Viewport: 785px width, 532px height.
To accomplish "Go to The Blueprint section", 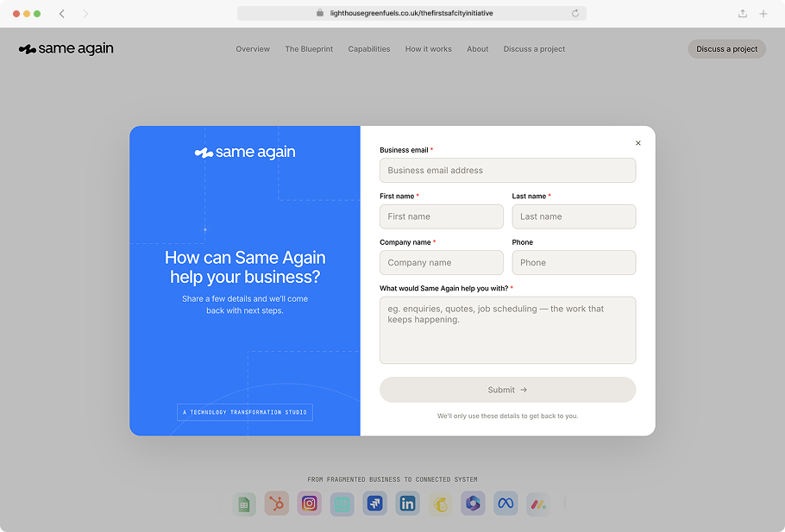I will pyautogui.click(x=309, y=49).
